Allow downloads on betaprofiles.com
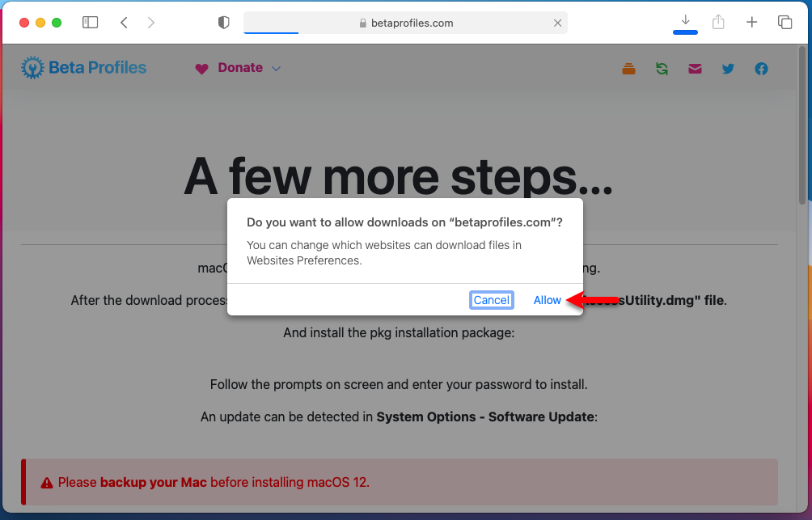 547,300
